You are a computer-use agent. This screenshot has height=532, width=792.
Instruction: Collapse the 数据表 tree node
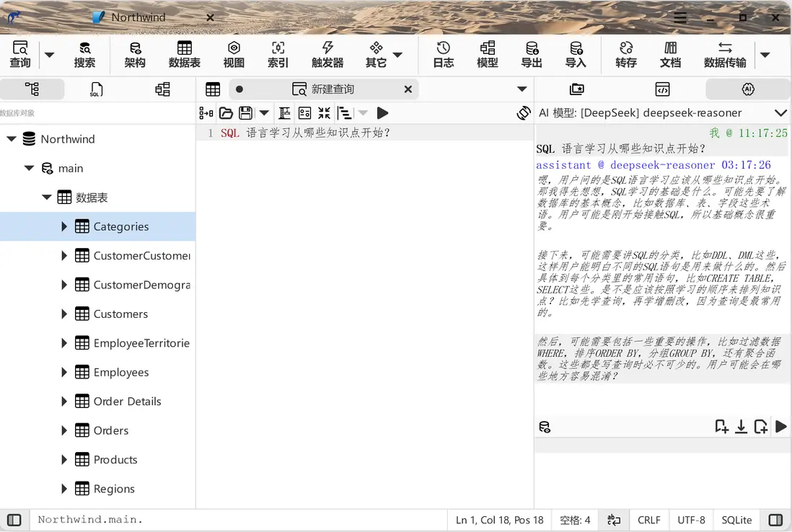tap(46, 197)
